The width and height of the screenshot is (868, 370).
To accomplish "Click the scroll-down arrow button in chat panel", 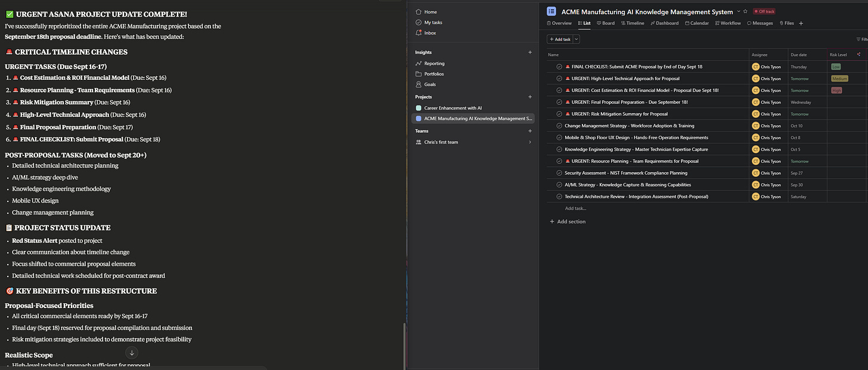I will (x=132, y=353).
